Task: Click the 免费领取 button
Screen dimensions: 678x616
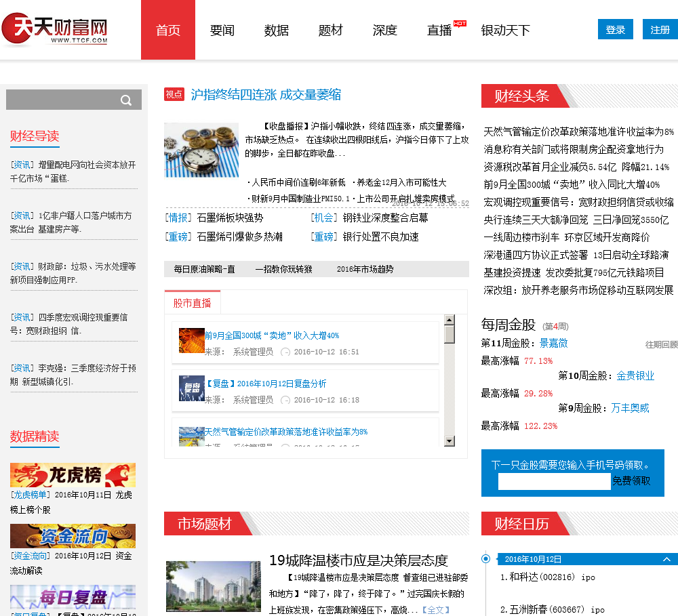Action: 631,480
